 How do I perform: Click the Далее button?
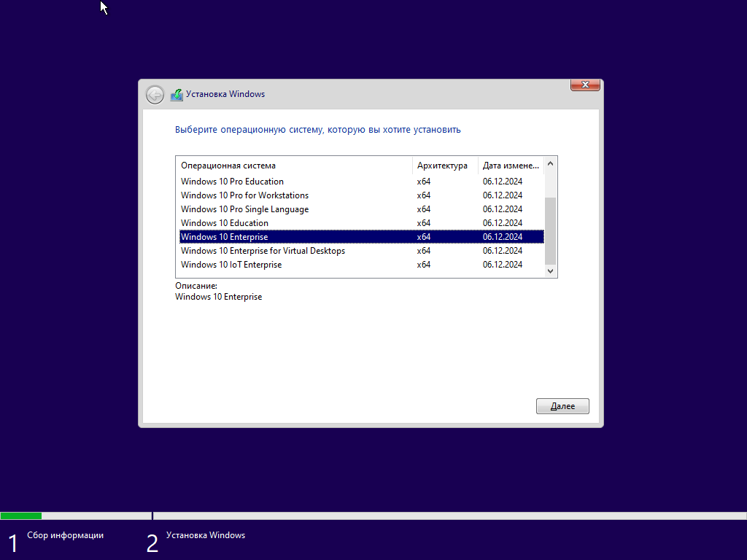coord(562,406)
